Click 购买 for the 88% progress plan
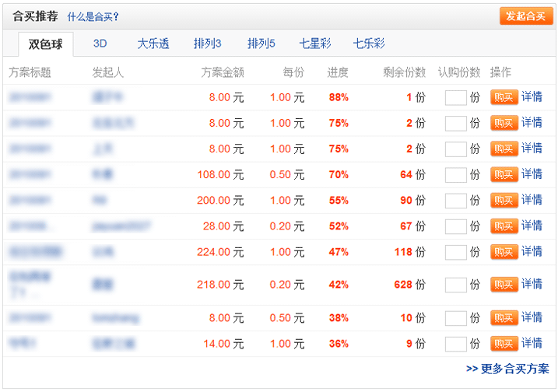Screen dimensions: 558x392 504,98
